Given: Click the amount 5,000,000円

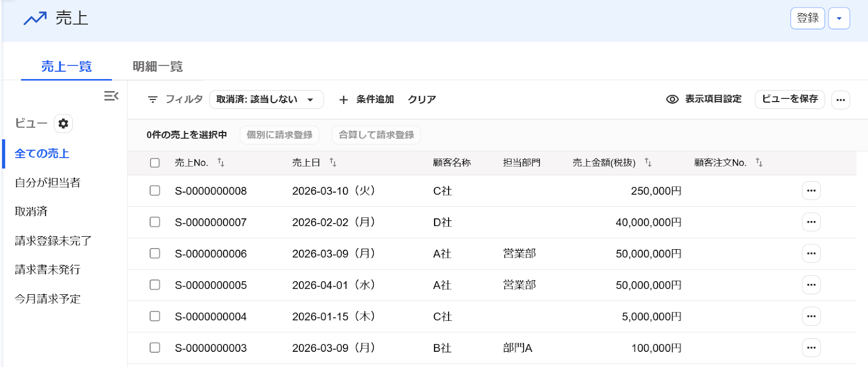Looking at the screenshot, I should coord(652,317).
